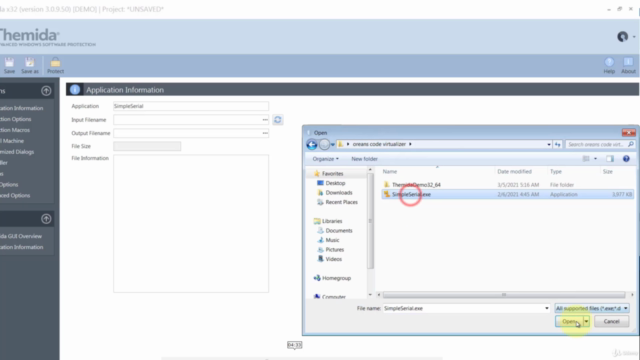Image resolution: width=640 pixels, height=360 pixels.
Task: Select Advanced Options in sidebar
Action: click(15, 196)
